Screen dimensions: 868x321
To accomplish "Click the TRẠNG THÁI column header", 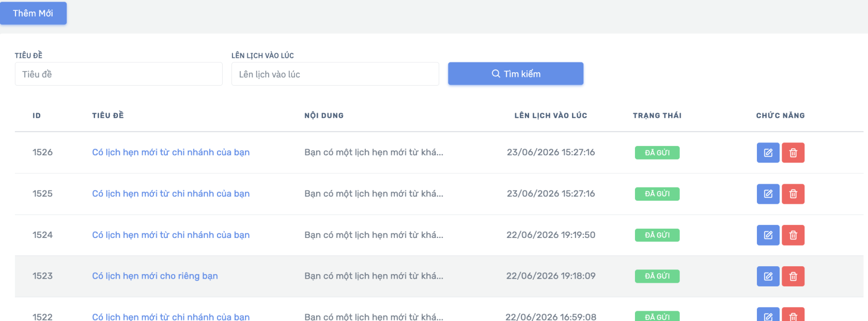I will pyautogui.click(x=657, y=116).
